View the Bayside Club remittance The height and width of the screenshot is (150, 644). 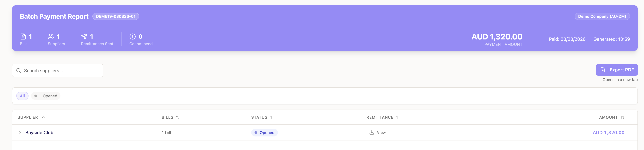pos(381,133)
